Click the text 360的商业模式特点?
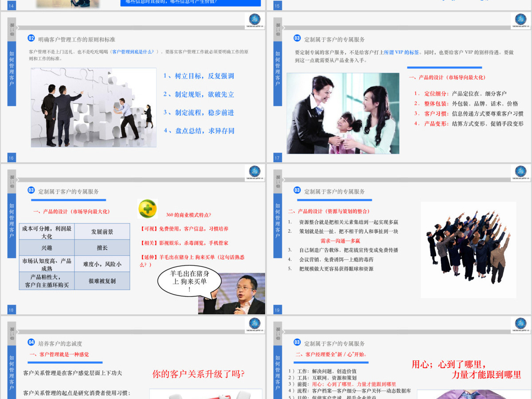Viewport: 532px width, 399px height. click(188, 215)
